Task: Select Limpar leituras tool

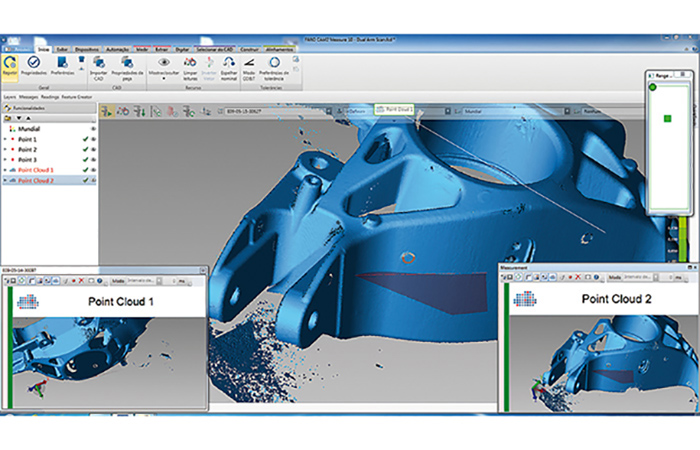Action: (190, 62)
